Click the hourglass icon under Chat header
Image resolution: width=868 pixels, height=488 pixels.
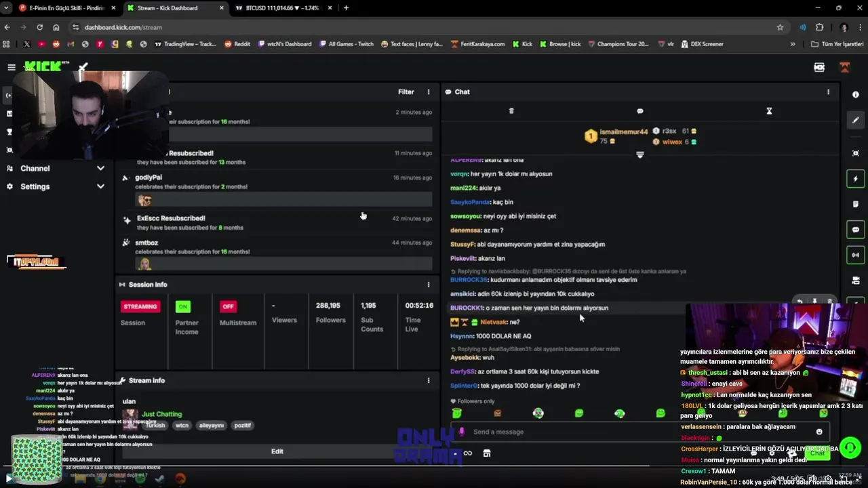pyautogui.click(x=769, y=111)
